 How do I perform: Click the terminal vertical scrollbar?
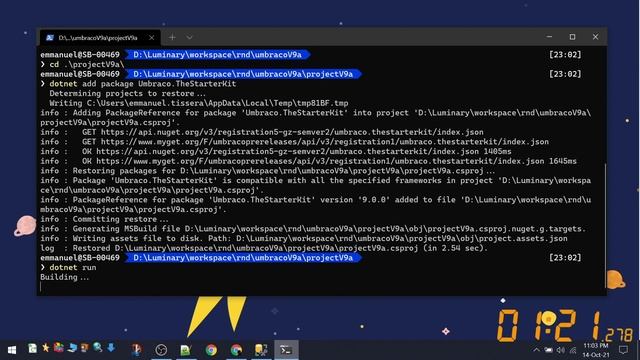pyautogui.click(x=605, y=225)
